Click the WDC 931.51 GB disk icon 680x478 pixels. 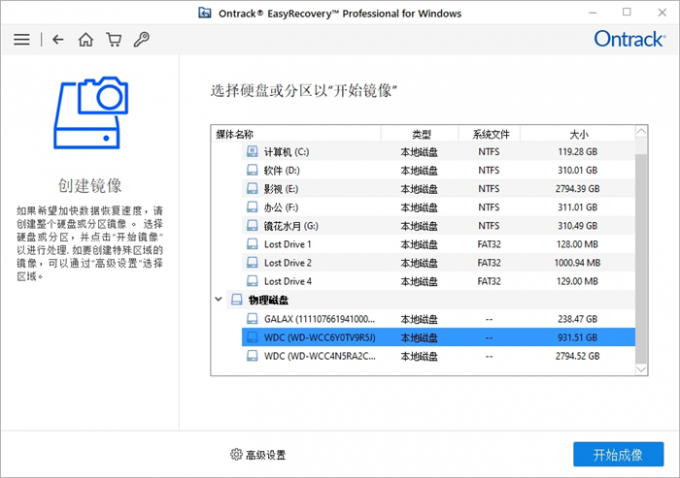(252, 337)
